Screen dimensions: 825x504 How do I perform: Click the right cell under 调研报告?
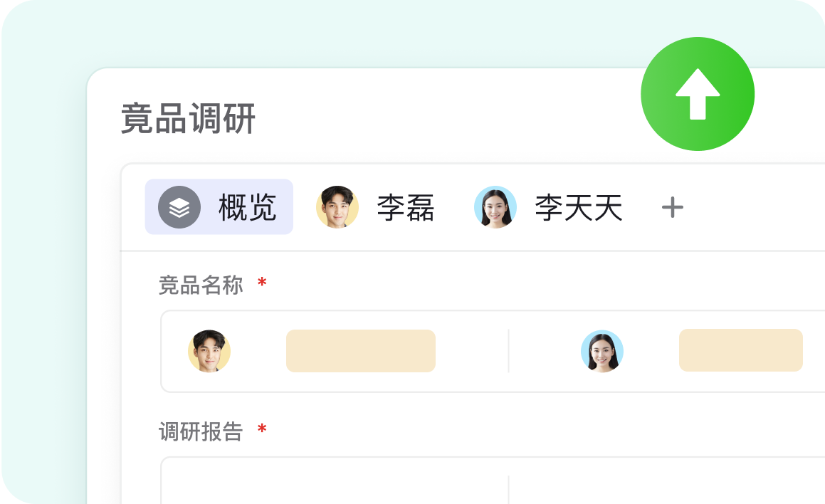(x=666, y=484)
